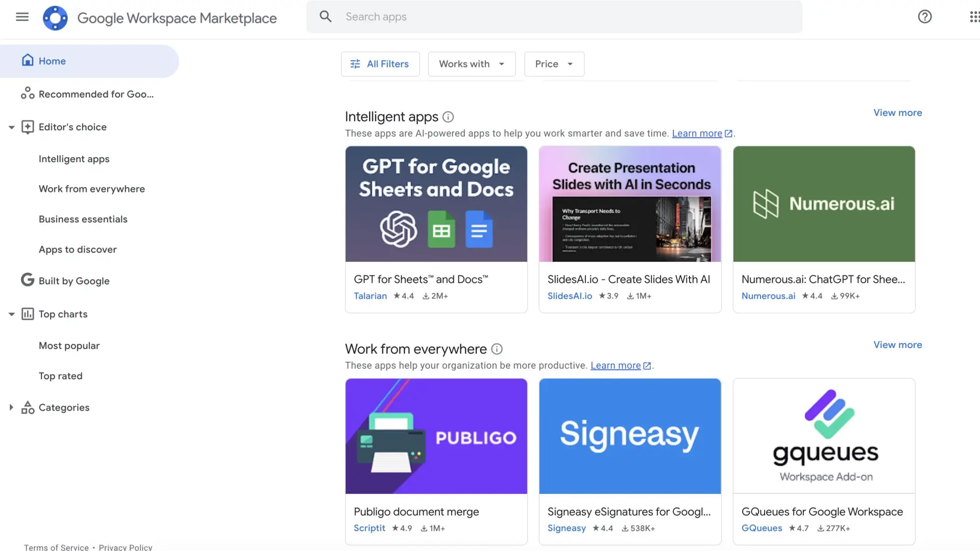Open the help question mark icon

point(924,17)
